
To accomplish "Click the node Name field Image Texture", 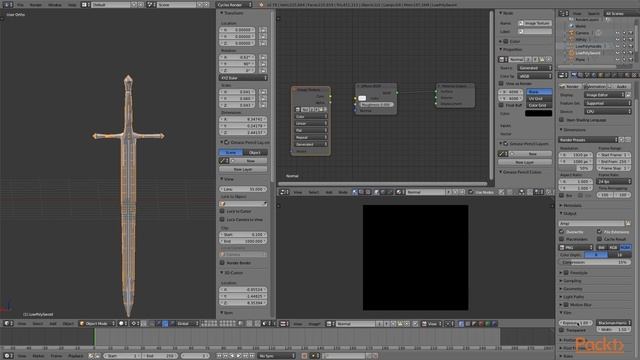I will (535, 23).
